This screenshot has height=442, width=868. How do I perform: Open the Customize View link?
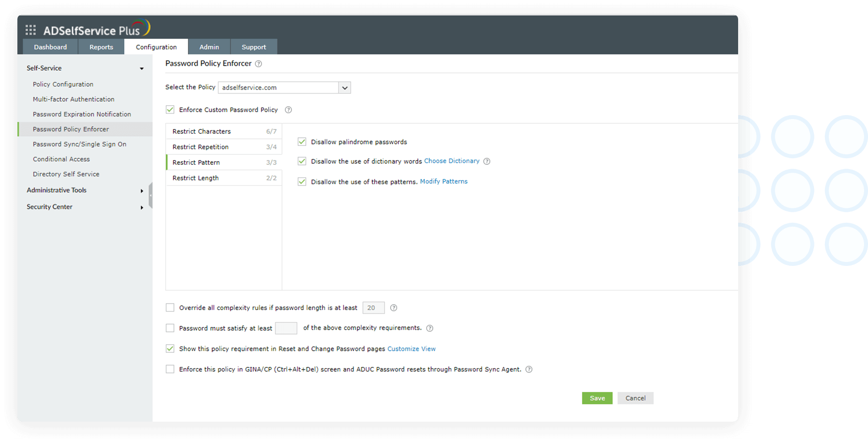411,349
